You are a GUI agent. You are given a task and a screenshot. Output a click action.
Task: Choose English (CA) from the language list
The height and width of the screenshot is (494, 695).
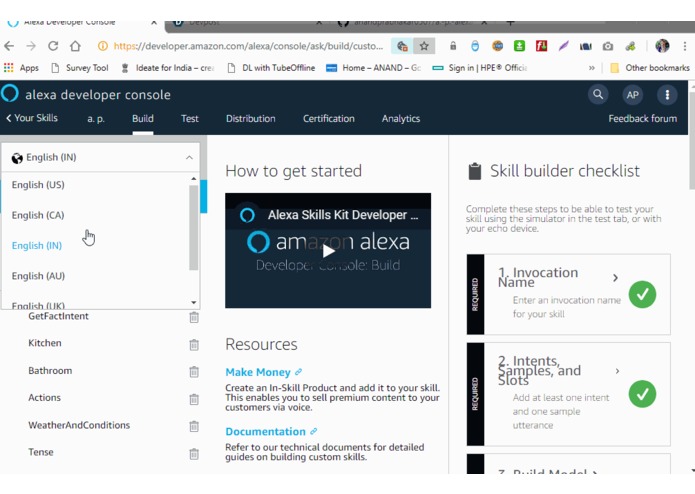click(x=38, y=215)
